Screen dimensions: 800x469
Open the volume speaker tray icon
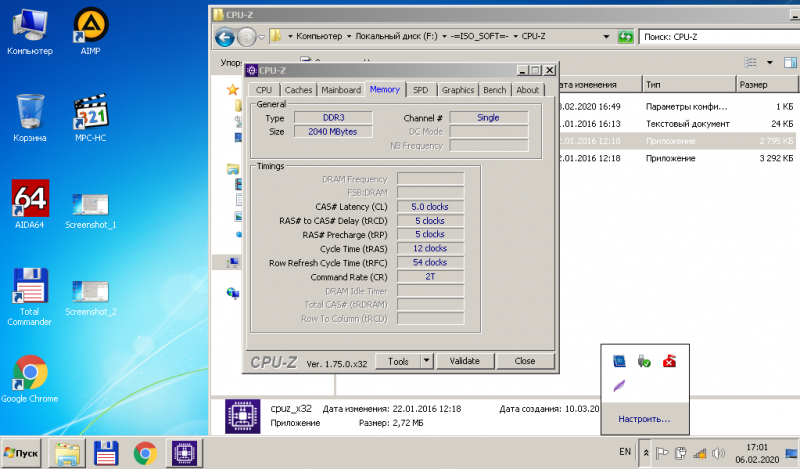pos(718,453)
